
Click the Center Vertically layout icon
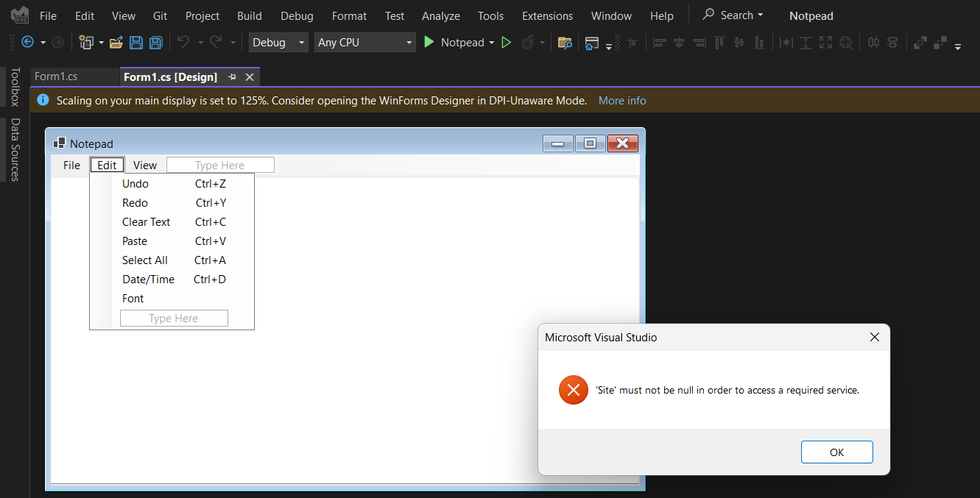click(892, 43)
